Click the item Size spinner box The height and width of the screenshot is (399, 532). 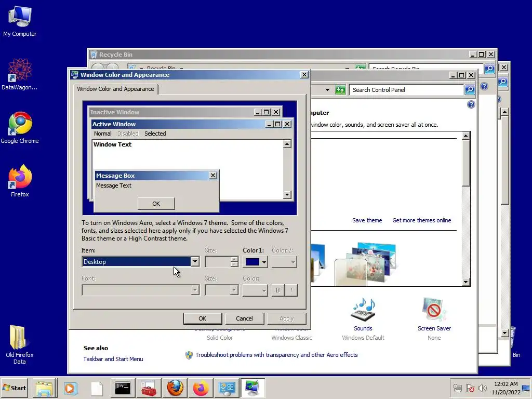(x=221, y=262)
